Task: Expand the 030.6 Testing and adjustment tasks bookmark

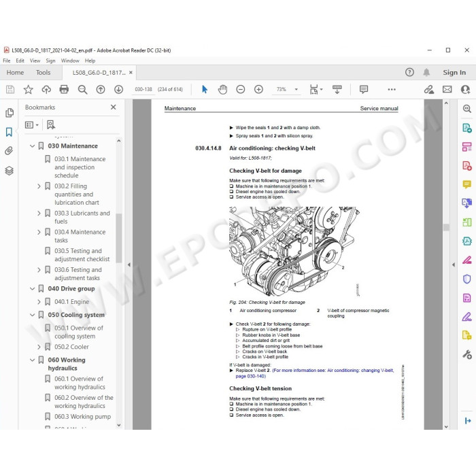Action: click(x=39, y=270)
